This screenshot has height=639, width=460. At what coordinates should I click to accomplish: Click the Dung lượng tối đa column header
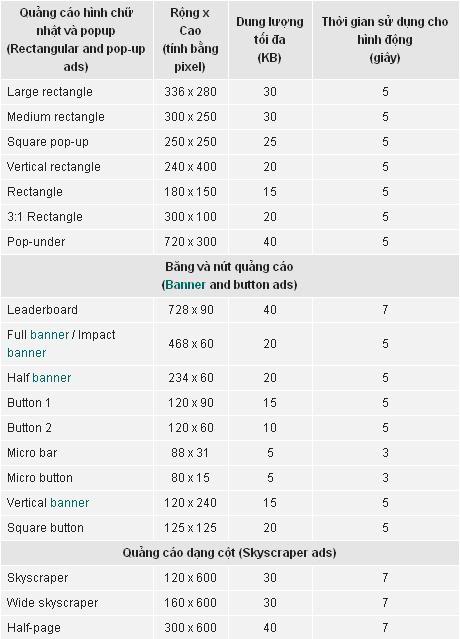[270, 40]
